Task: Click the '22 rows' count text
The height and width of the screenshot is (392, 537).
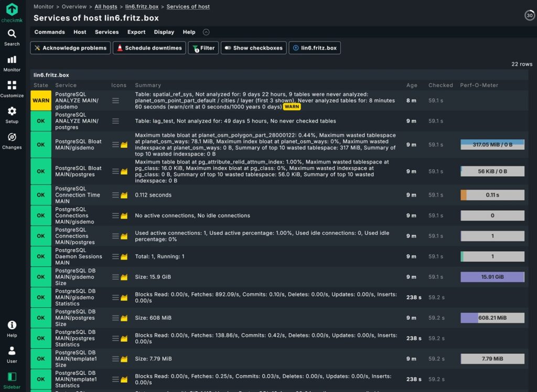Action: click(522, 64)
